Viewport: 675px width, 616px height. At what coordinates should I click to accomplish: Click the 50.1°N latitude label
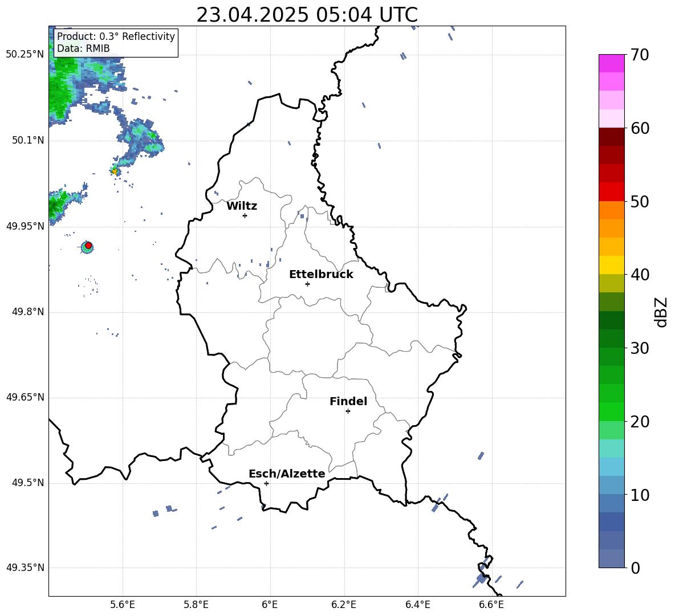point(28,141)
